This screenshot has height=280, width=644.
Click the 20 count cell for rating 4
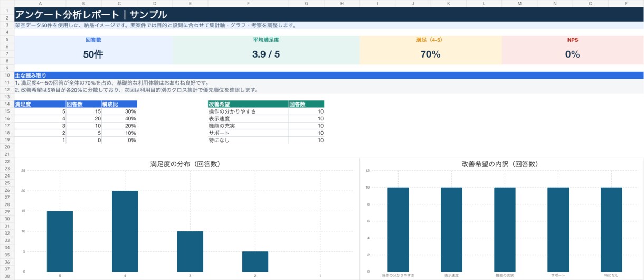tap(83, 119)
